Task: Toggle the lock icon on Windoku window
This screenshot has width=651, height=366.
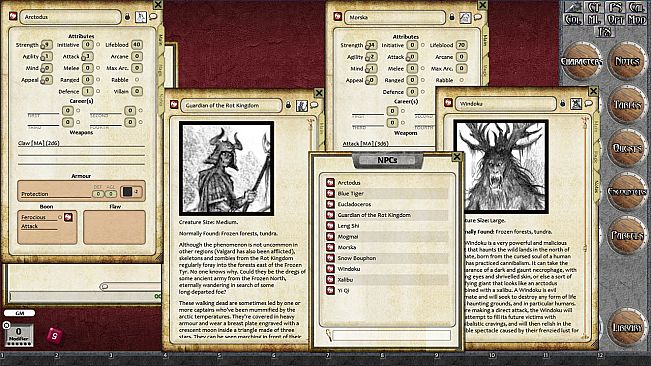Action: [563, 103]
